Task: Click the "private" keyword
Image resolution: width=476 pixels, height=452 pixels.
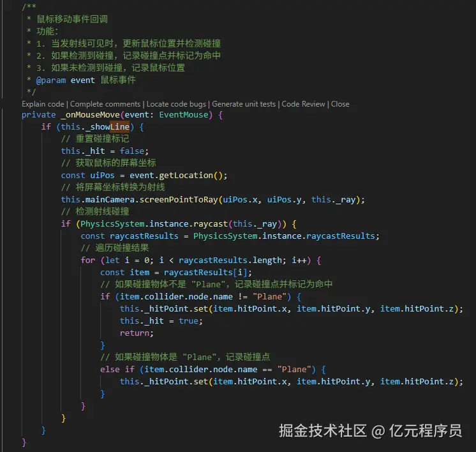Action: pos(38,115)
